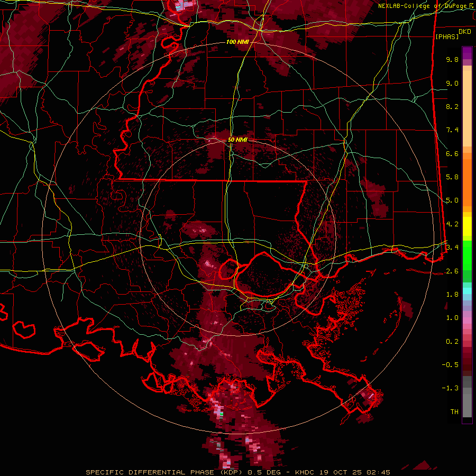Click the -1.3 scale value
Viewport: 476px width, 476px height.
click(450, 388)
